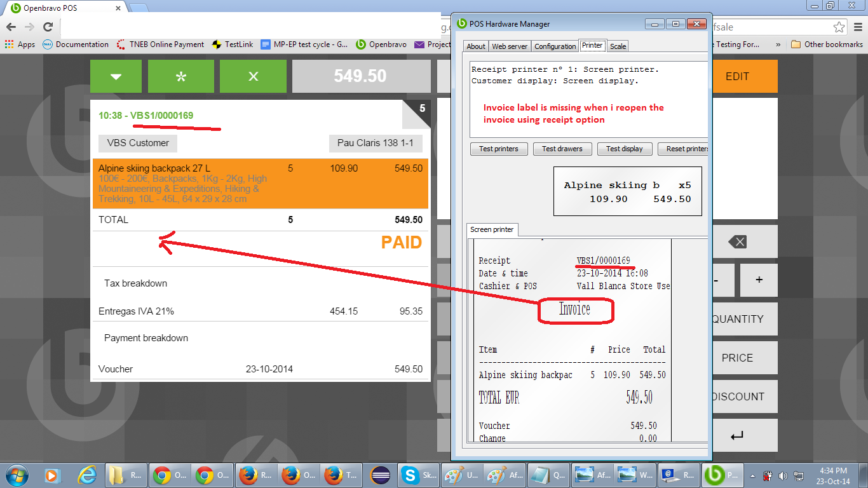Open the Documentation bookmark
The image size is (868, 488).
coord(76,44)
